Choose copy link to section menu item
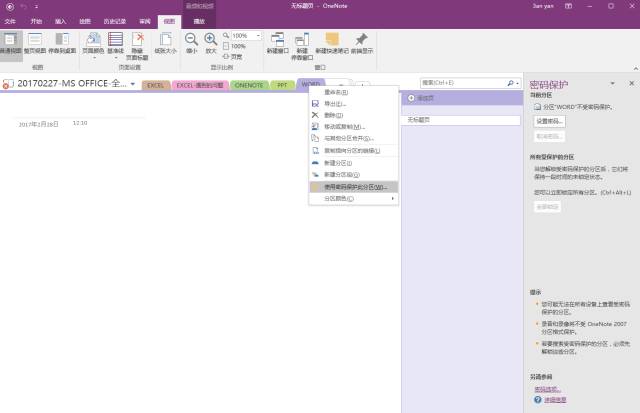Image resolution: width=640 pixels, height=413 pixels. pyautogui.click(x=353, y=151)
